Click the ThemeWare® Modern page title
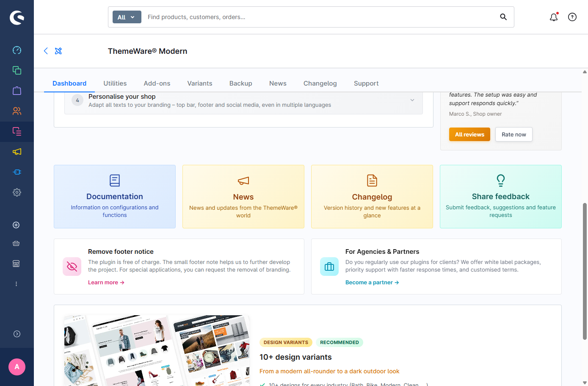This screenshot has width=588, height=386. tap(147, 51)
